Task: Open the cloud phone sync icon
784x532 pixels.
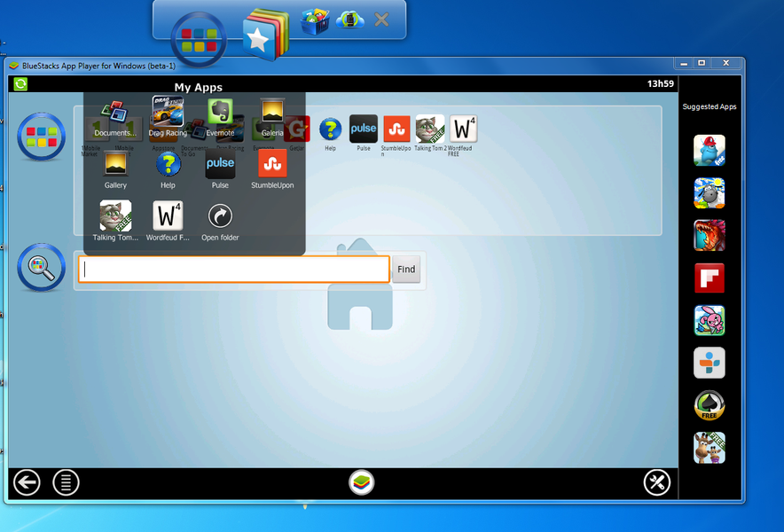Action: [x=350, y=20]
